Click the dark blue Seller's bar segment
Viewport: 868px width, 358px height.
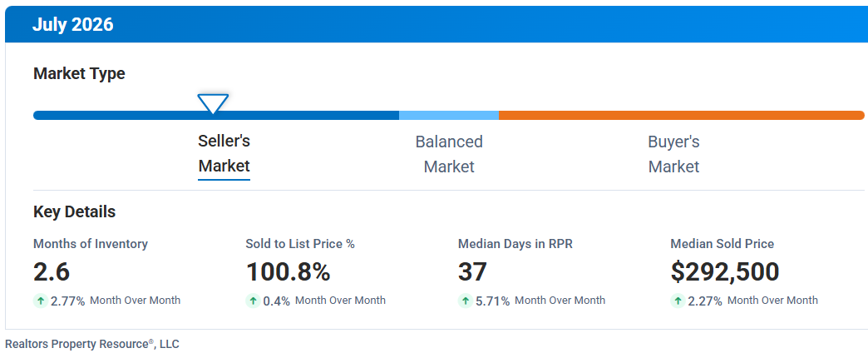(216, 115)
